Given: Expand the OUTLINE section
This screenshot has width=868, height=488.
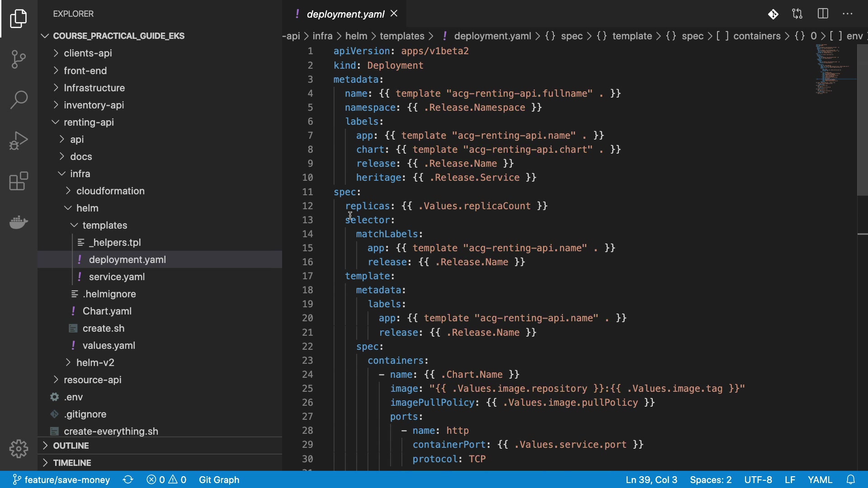Looking at the screenshot, I should click(x=71, y=446).
